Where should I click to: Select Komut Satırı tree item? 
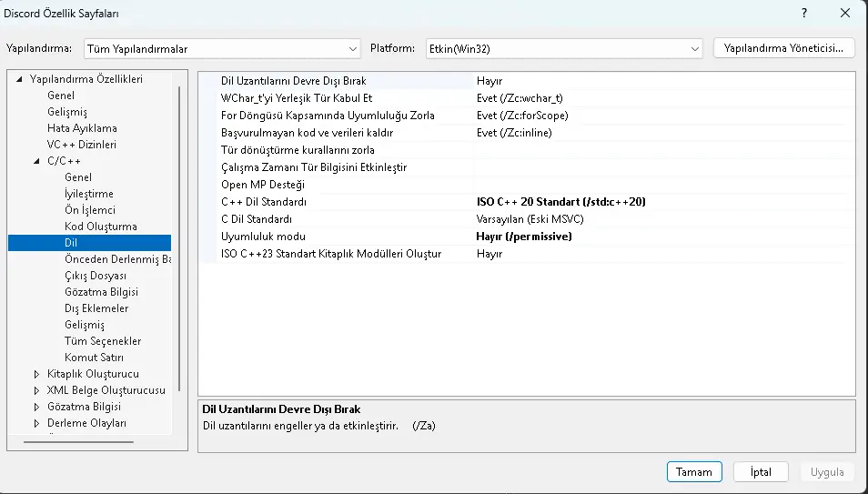(94, 358)
